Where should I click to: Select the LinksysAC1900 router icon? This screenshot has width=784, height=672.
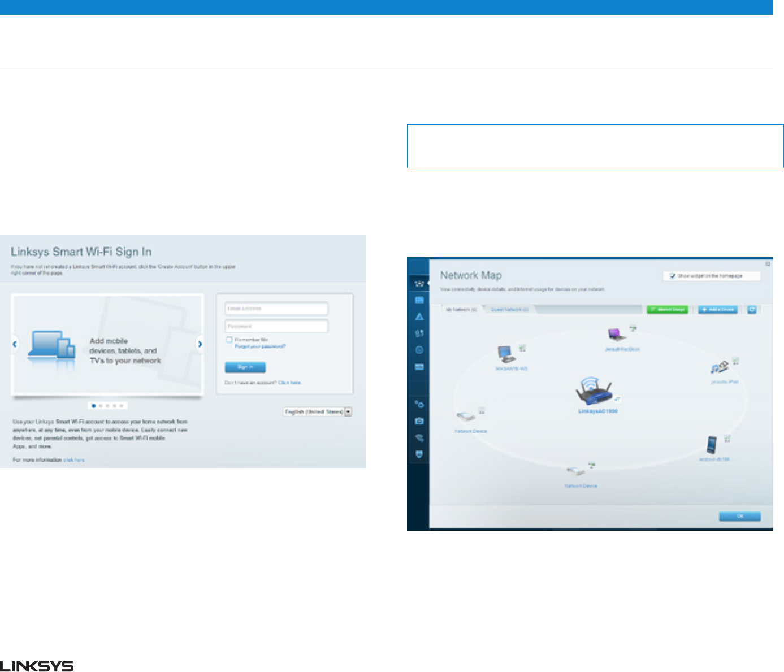pos(594,391)
